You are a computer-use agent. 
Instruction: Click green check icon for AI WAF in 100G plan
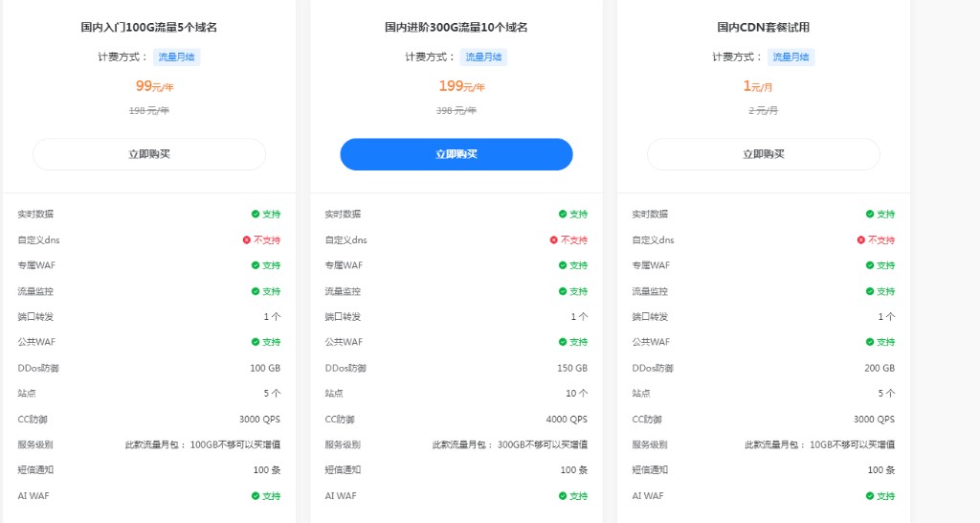[x=256, y=496]
